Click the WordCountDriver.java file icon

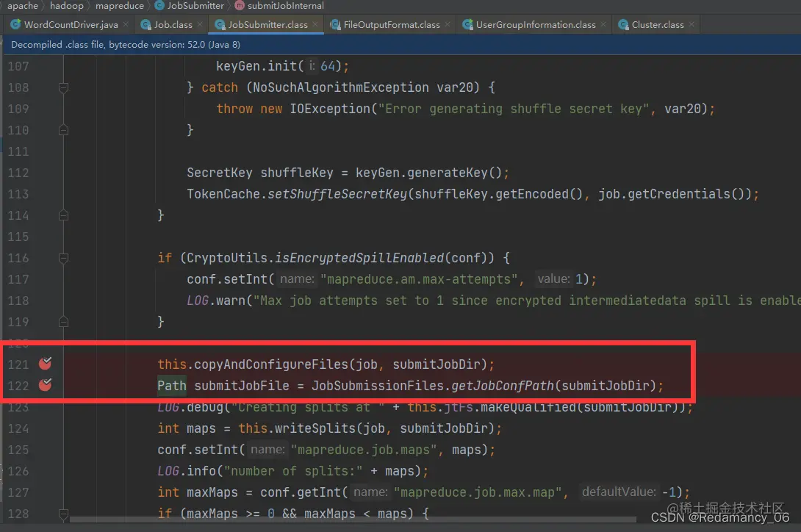coord(15,24)
